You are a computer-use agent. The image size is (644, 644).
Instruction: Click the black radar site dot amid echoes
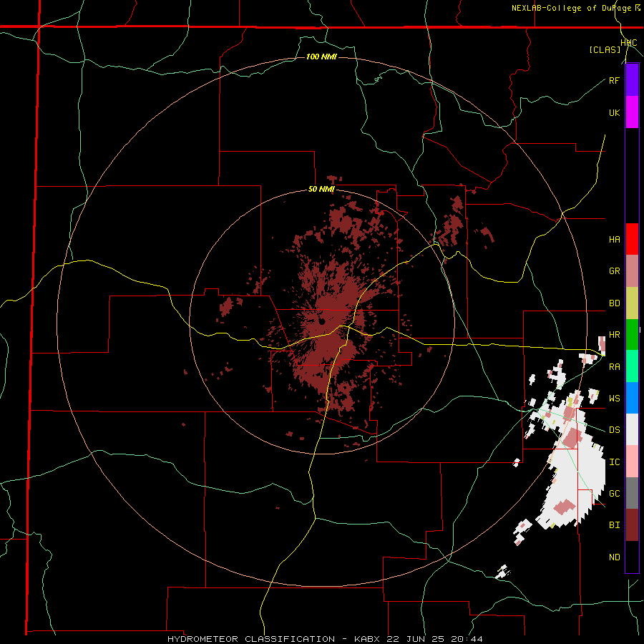[322, 321]
